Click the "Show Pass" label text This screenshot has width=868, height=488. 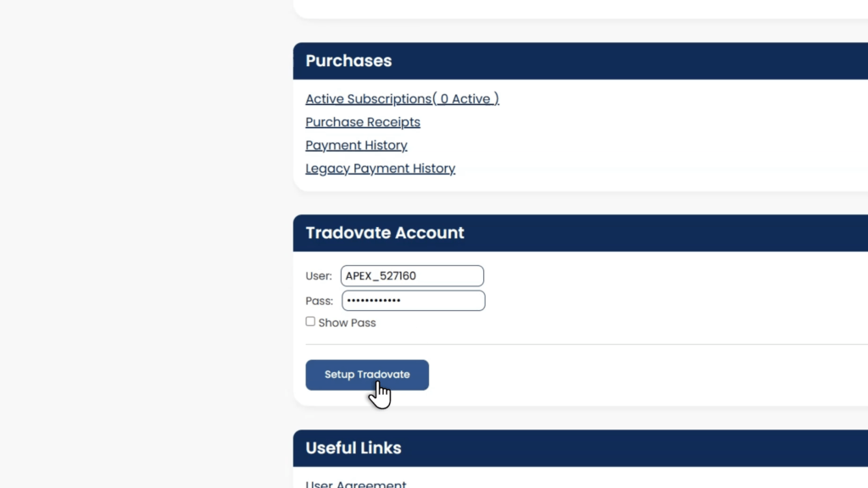pyautogui.click(x=347, y=323)
